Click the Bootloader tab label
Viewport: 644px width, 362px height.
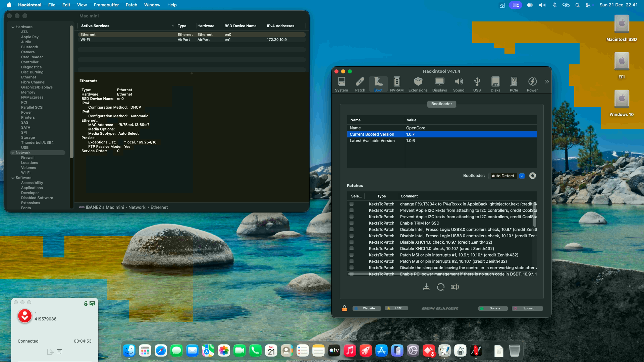point(441,104)
